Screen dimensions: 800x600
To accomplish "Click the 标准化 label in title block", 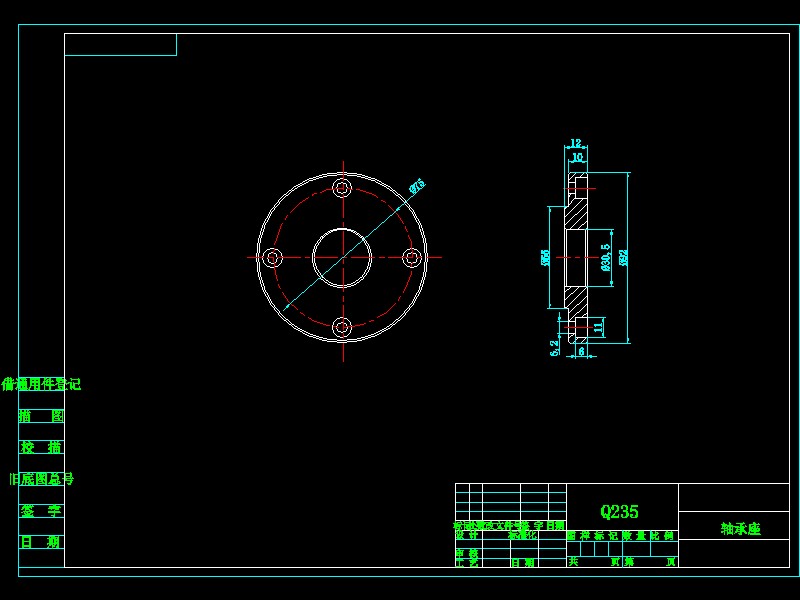I will 522,535.
